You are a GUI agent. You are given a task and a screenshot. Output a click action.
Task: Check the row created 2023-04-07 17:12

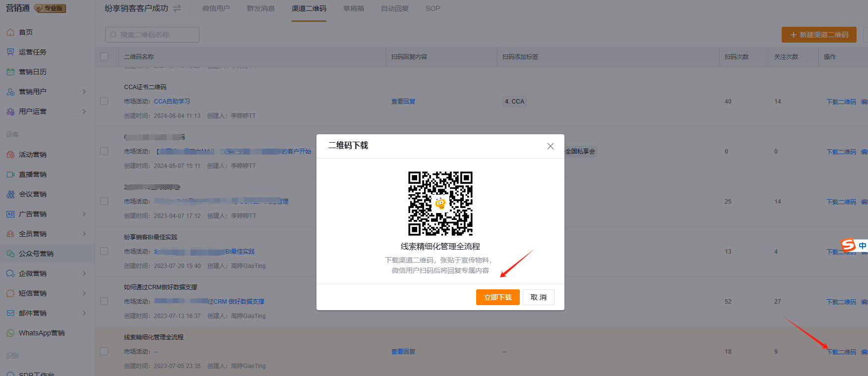(x=104, y=201)
